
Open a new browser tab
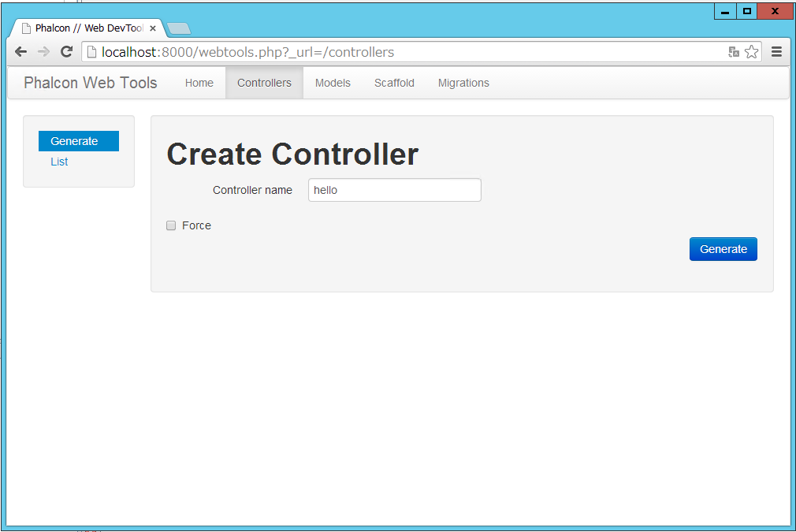point(179,28)
